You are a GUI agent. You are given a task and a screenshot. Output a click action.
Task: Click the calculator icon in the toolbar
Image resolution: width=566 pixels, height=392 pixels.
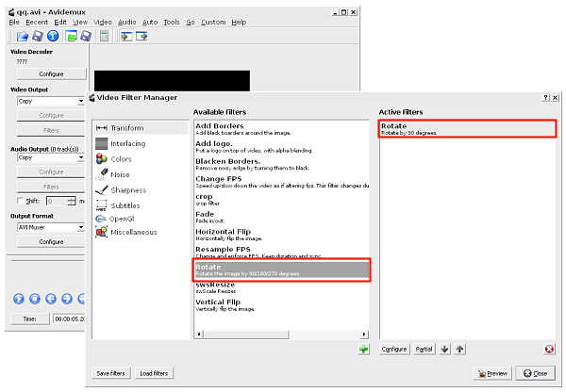[x=103, y=36]
